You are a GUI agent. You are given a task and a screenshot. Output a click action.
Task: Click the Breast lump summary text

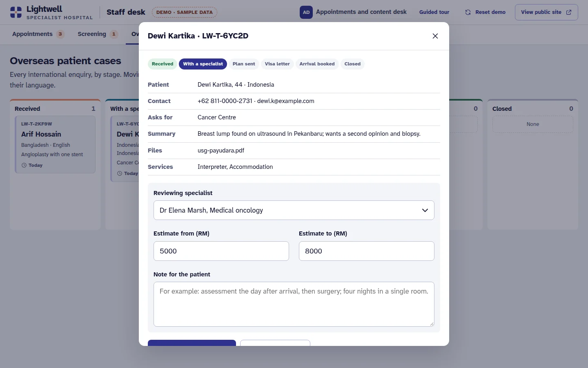[x=309, y=134]
